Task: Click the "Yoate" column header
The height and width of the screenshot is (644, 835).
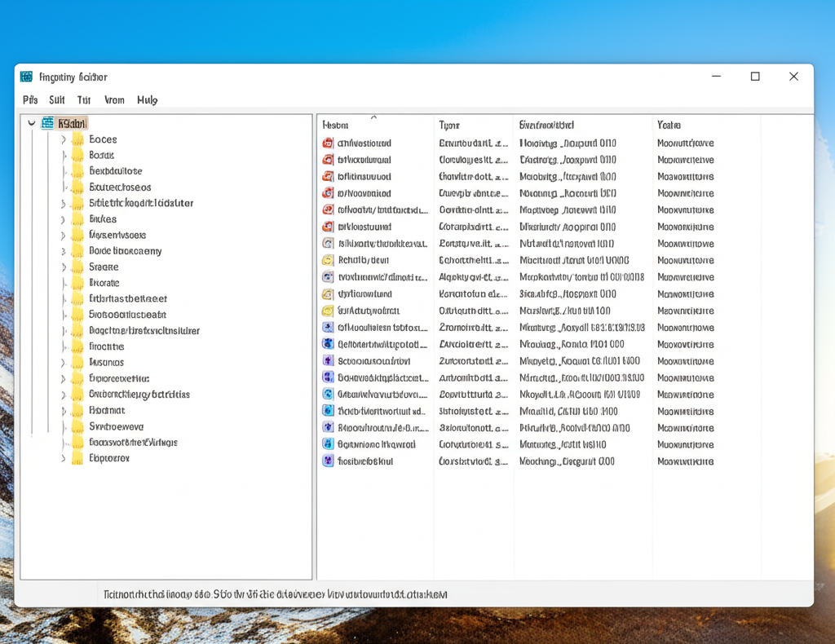Action: tap(669, 126)
